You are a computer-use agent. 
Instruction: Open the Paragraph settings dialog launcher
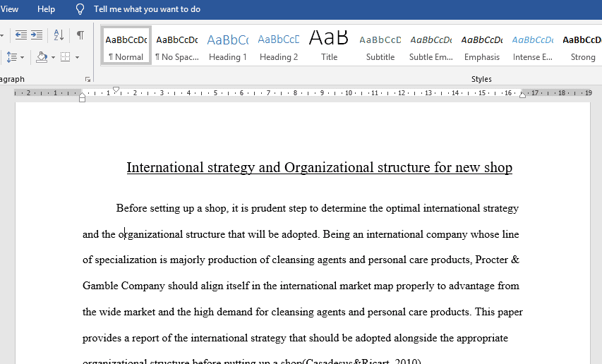88,80
